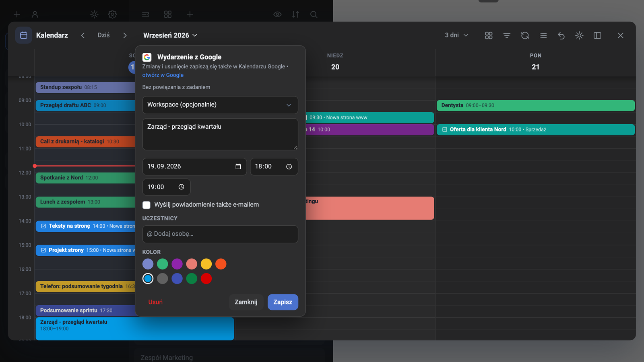Choose the gray color swatch
The height and width of the screenshot is (362, 644).
point(163,278)
